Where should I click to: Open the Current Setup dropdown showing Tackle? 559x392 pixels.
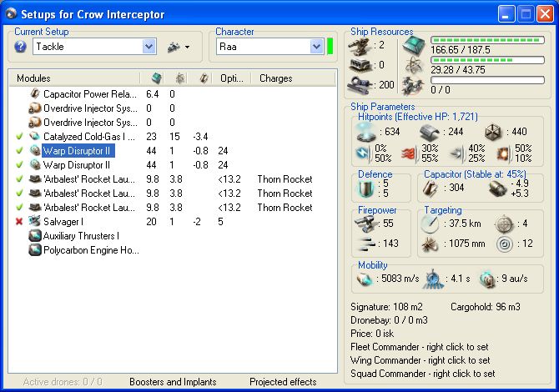(94, 47)
